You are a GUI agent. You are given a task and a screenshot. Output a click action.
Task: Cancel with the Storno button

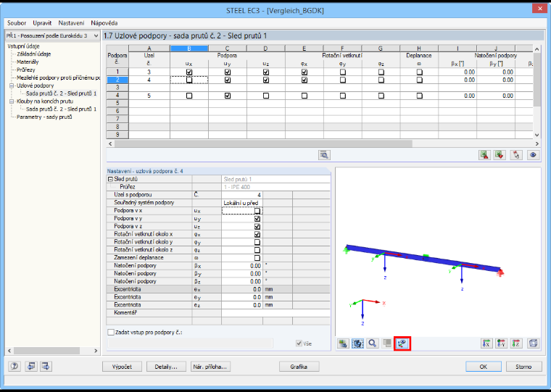[523, 367]
